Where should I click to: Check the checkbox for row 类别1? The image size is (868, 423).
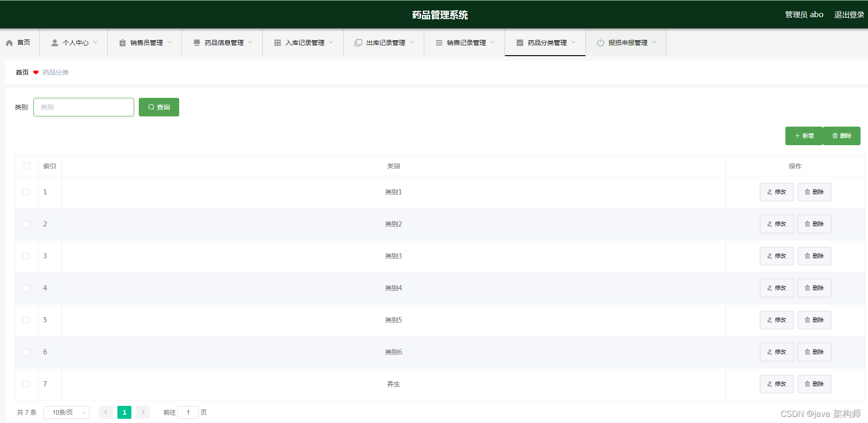coord(26,192)
